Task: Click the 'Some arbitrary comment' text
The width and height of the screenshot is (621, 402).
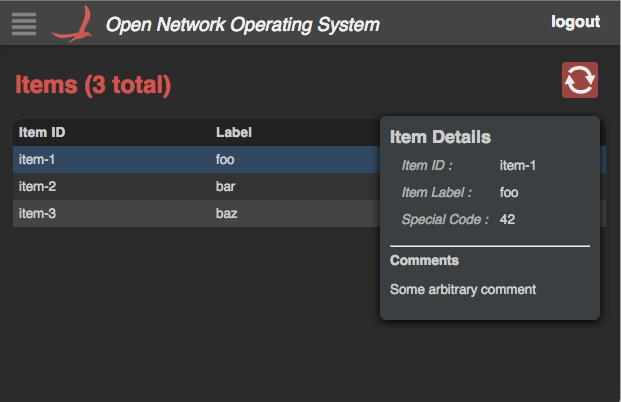Action: [463, 289]
